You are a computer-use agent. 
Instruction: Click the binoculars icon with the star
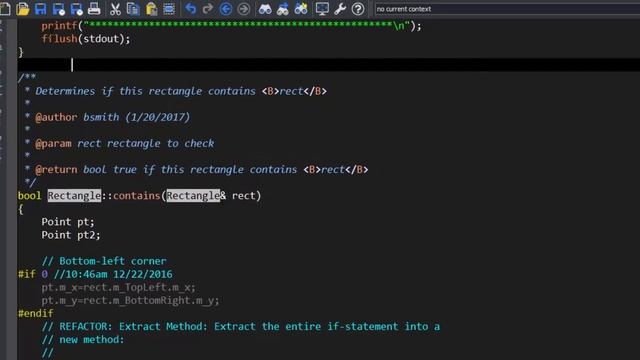click(301, 9)
